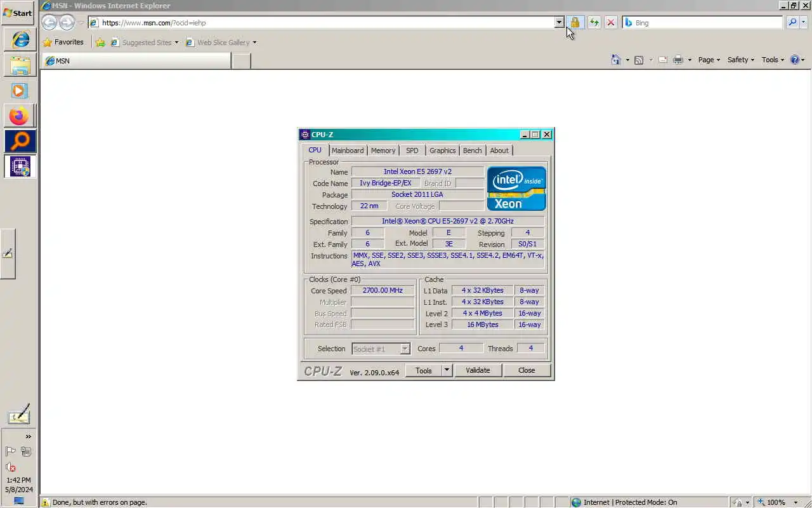Screen dimensions: 812x508
Task: Open the Socket #1 selection combo box
Action: [381, 349]
